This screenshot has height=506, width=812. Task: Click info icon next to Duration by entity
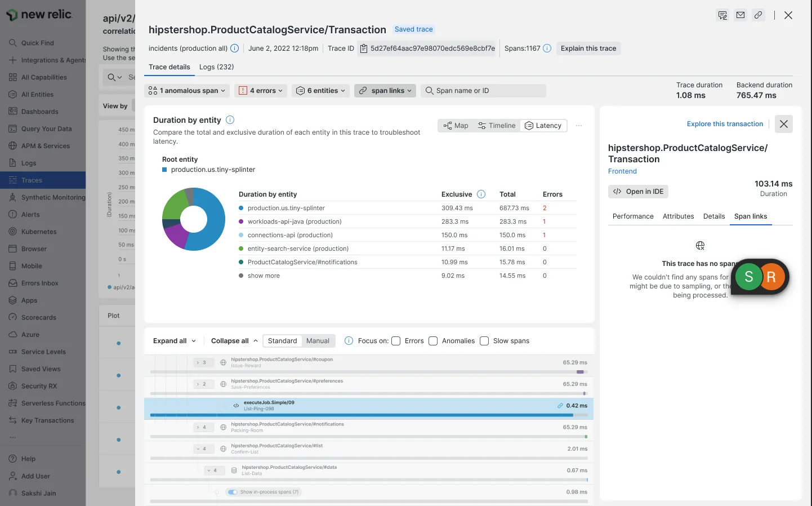tap(230, 120)
